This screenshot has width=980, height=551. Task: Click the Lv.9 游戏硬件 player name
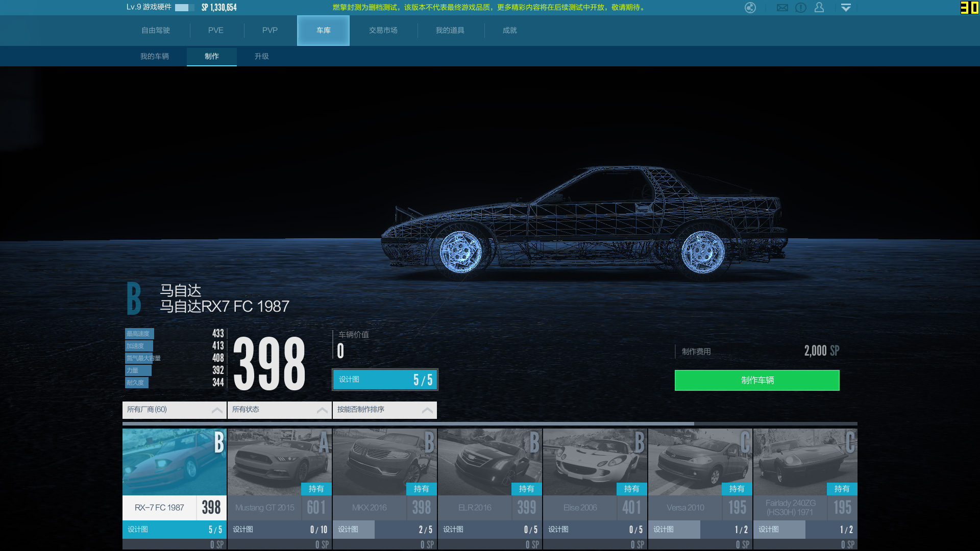[149, 7]
